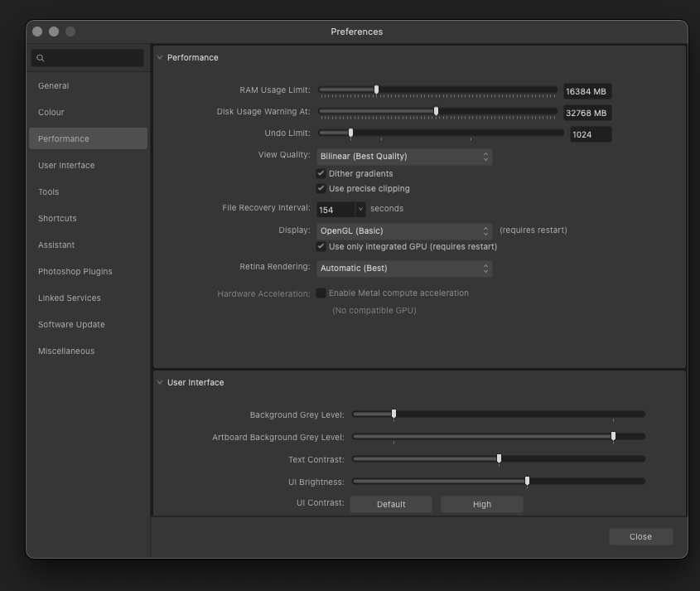Image resolution: width=700 pixels, height=591 pixels.
Task: Open the View Quality dropdown
Action: [x=404, y=157]
